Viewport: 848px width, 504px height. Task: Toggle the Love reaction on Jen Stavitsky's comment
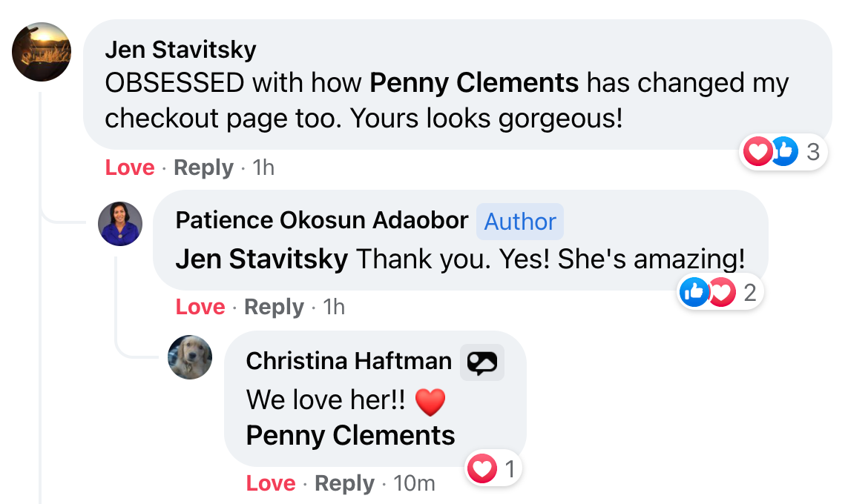tap(130, 168)
